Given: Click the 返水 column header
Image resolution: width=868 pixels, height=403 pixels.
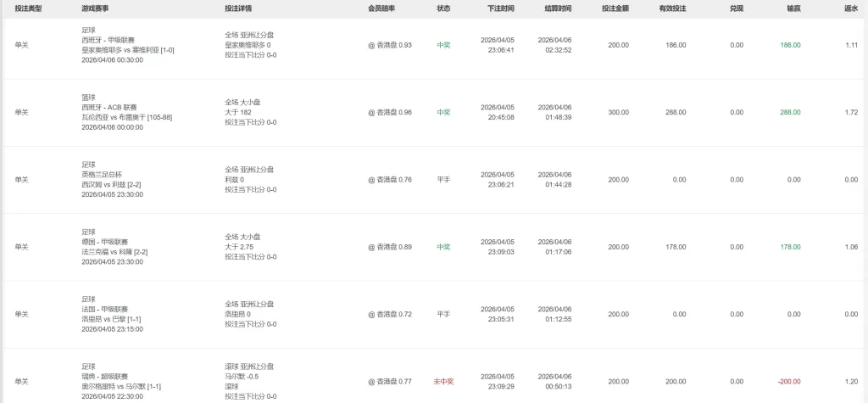Looking at the screenshot, I should tap(851, 8).
